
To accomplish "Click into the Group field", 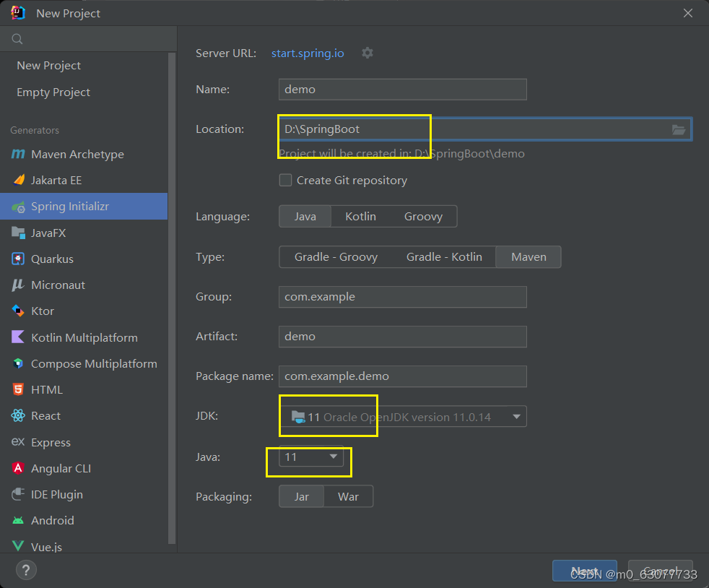I will tap(403, 297).
